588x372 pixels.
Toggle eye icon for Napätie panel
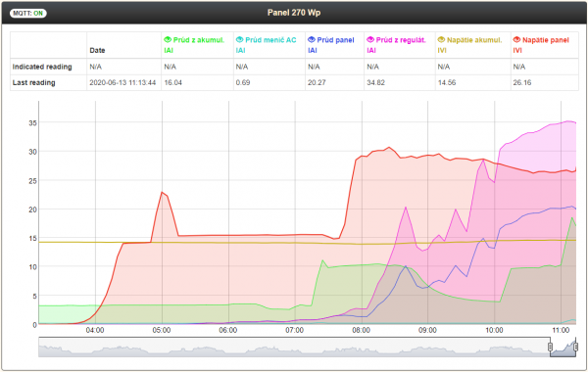coord(516,40)
